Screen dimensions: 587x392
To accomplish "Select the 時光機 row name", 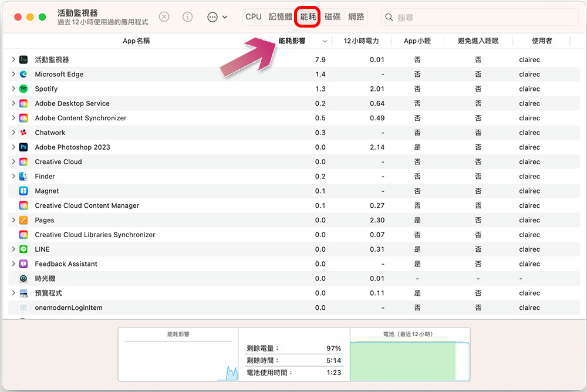I will 45,279.
